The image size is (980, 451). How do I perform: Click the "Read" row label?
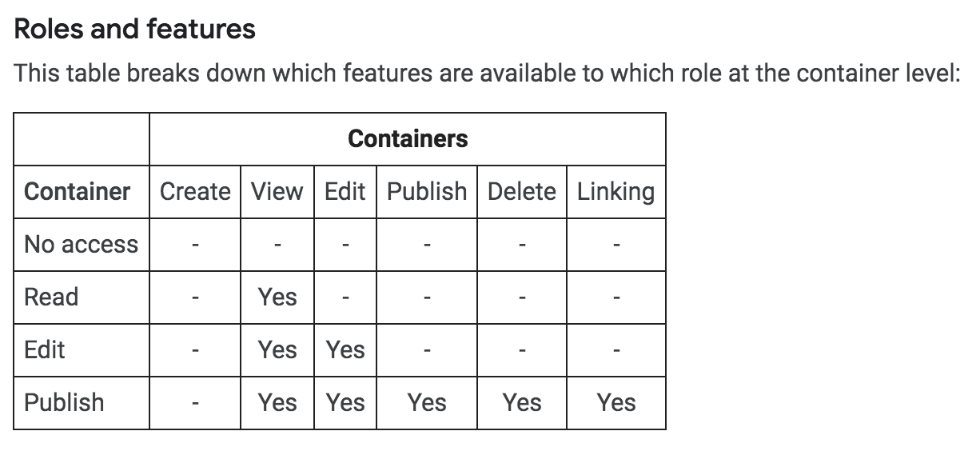pos(51,297)
